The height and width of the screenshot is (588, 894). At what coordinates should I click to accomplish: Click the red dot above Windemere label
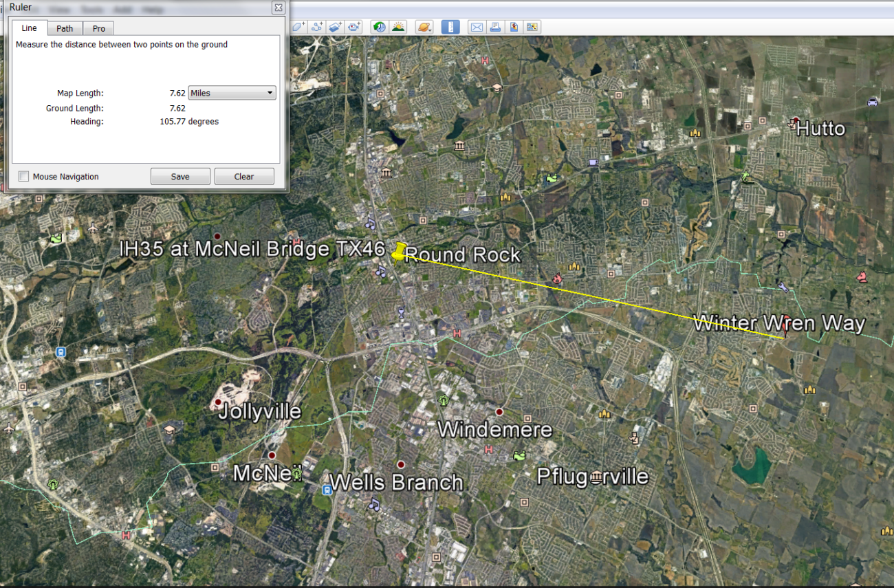coord(499,412)
